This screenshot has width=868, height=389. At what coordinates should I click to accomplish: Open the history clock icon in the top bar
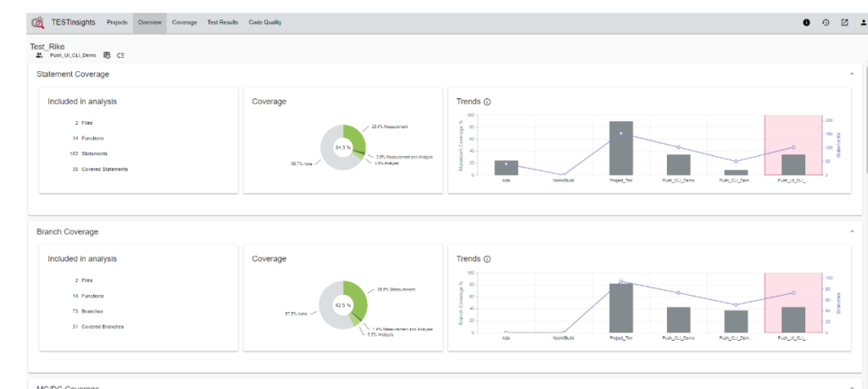click(x=826, y=23)
